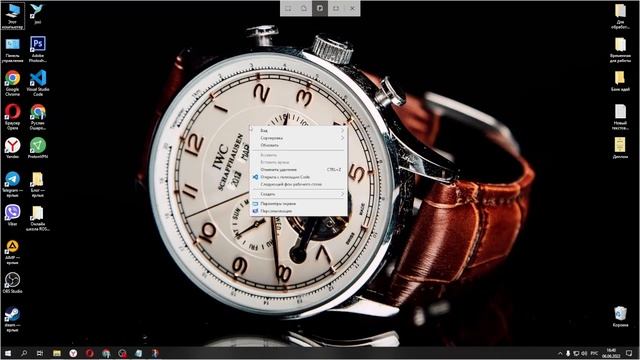Viewport: 640px width, 360px height.
Task: Select the 'Корзина' recycle bin icon
Action: [x=620, y=316]
